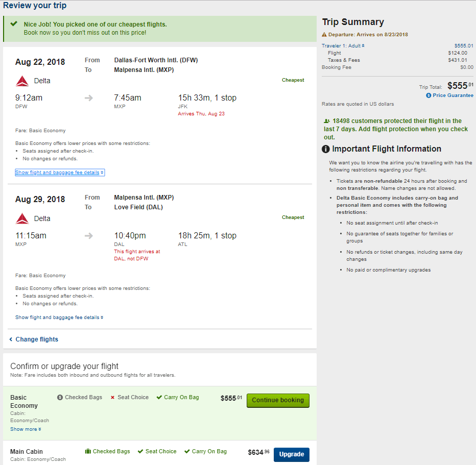The image size is (476, 465).
Task: Click the Delta logo on Aug 22 flight
Action: click(x=22, y=81)
